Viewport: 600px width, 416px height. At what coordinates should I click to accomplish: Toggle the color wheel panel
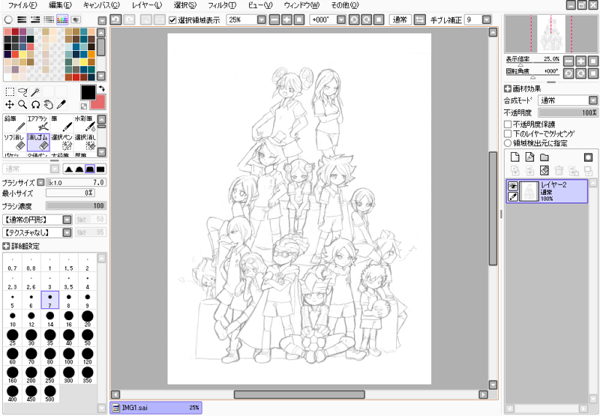point(8,20)
